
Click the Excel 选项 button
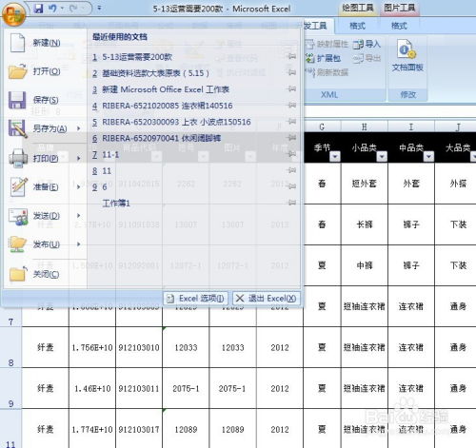(x=195, y=299)
